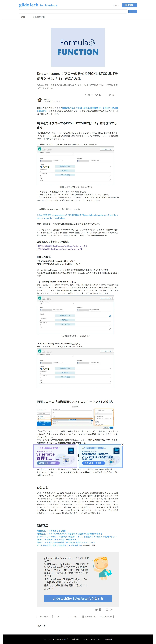This screenshot has width=156, height=644.
Task: Open related article PICKLISTCOUNT関数を使って選ばれし値の数を算出する
Action: click(69, 534)
